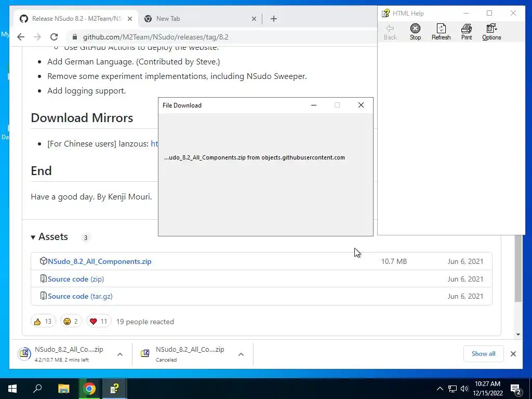Download Source code (tar.gz)
Screen dimensions: 532x399
[80, 296]
